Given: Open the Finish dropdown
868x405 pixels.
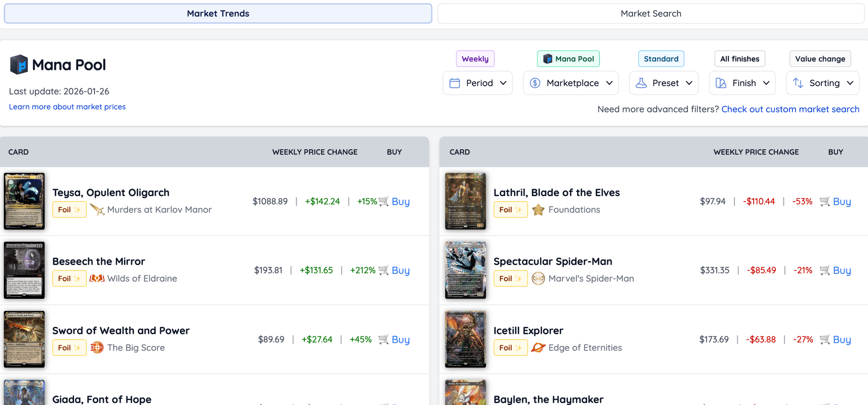Looking at the screenshot, I should (x=742, y=83).
